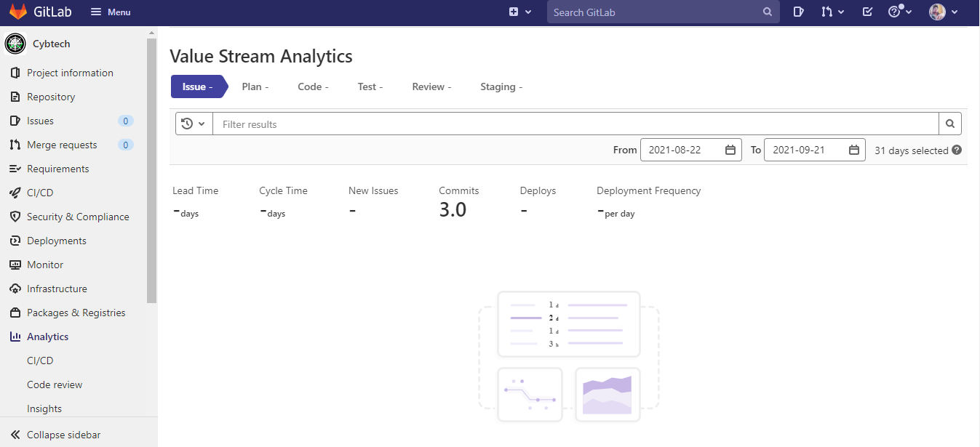Open Code review under Analytics
Screen dimensions: 980x447
55,384
